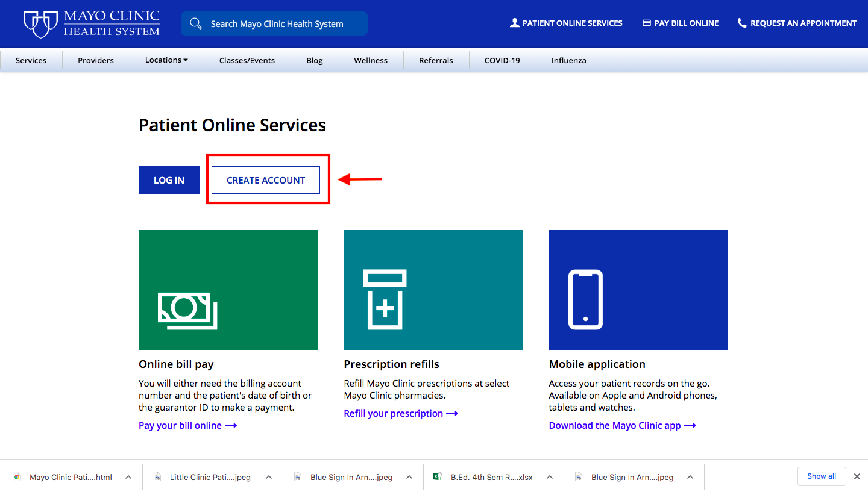This screenshot has height=492, width=868.
Task: Focus the Search Mayo Clinic Health System field
Action: click(x=274, y=23)
